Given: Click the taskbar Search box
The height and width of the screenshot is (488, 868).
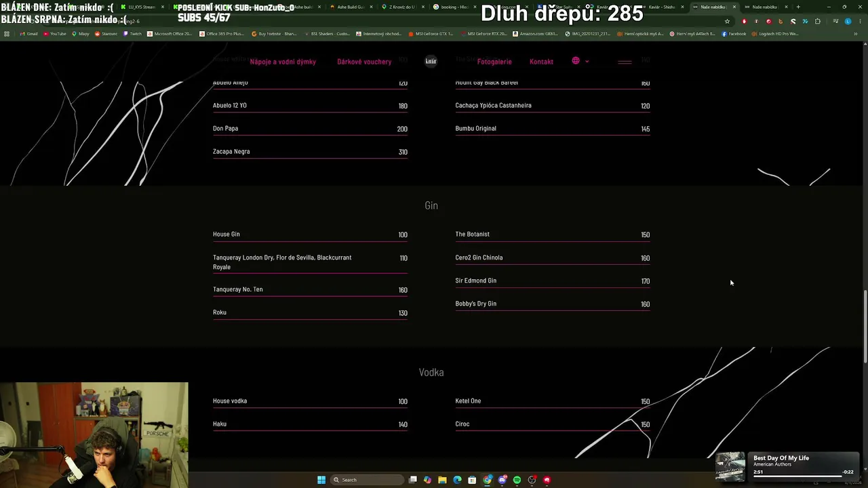Looking at the screenshot, I should click(367, 480).
